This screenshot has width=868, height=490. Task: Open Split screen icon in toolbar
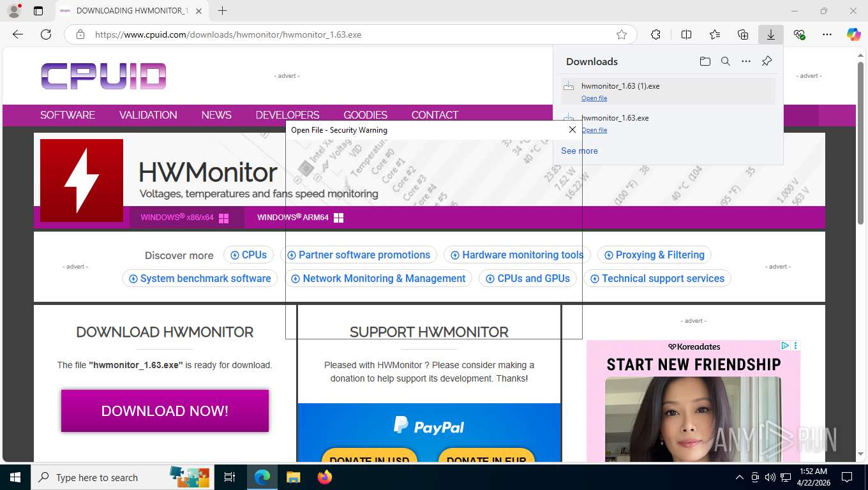pyautogui.click(x=686, y=34)
